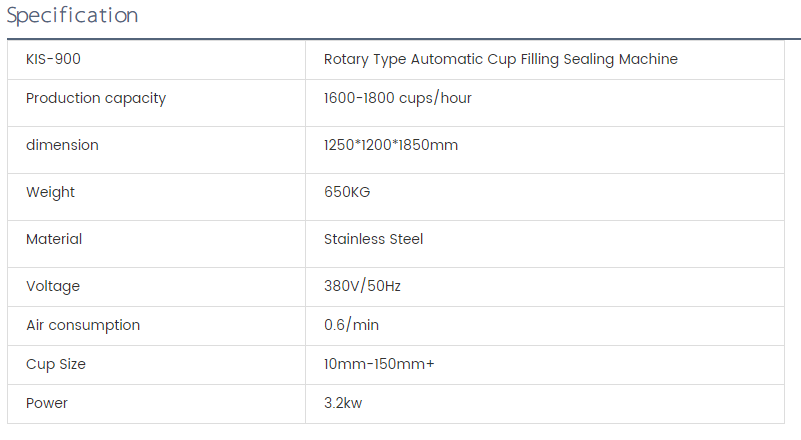Select the 1250*1200*1850mm dimension value

tap(391, 145)
